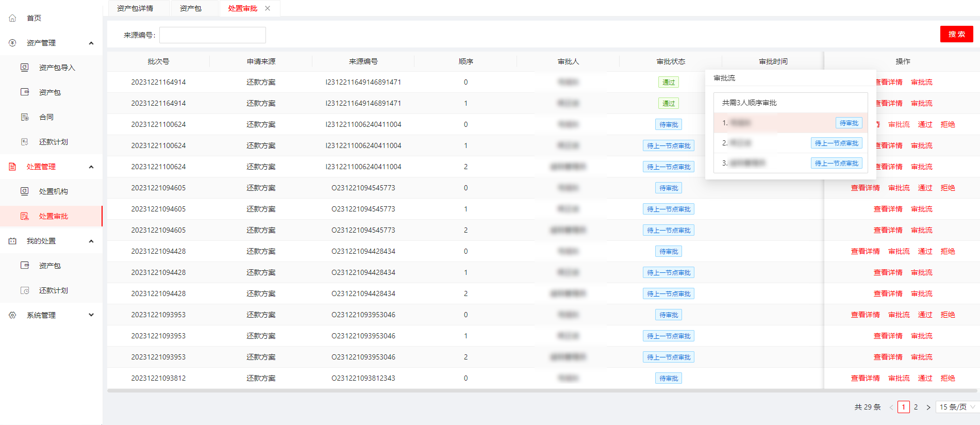Click 拒绝 for batch 20231221100624 row

948,124
